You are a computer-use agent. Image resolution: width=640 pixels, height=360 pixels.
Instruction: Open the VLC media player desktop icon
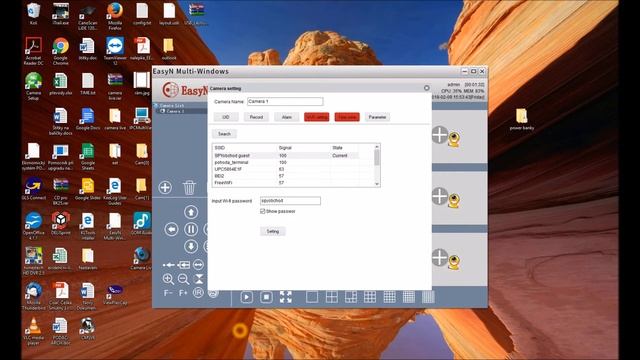(x=33, y=331)
